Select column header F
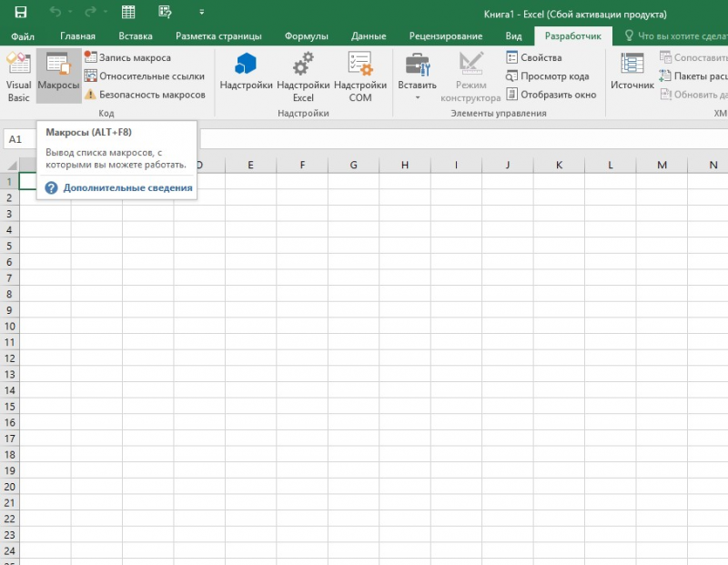728x565 pixels. point(302,165)
